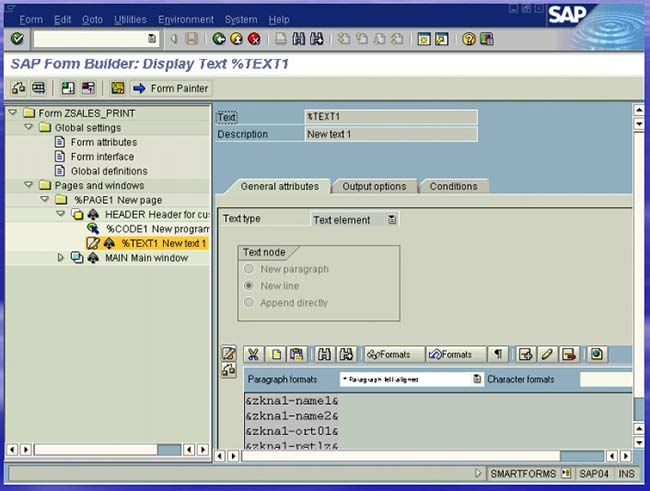Screen dimensions: 650x491
Task: Collapse the %PAGE1 New page node
Action: coord(45,199)
